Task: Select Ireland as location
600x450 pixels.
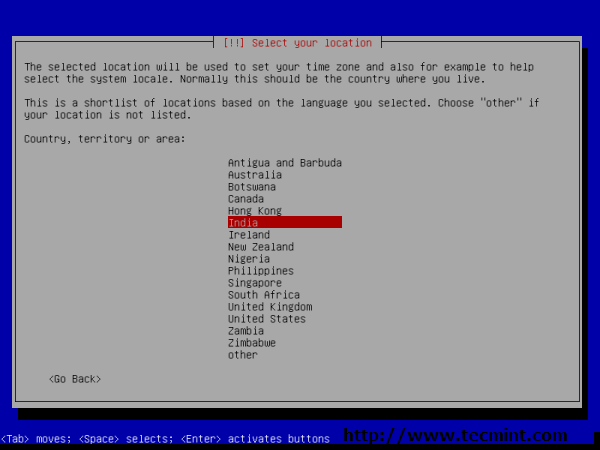Action: pos(249,235)
